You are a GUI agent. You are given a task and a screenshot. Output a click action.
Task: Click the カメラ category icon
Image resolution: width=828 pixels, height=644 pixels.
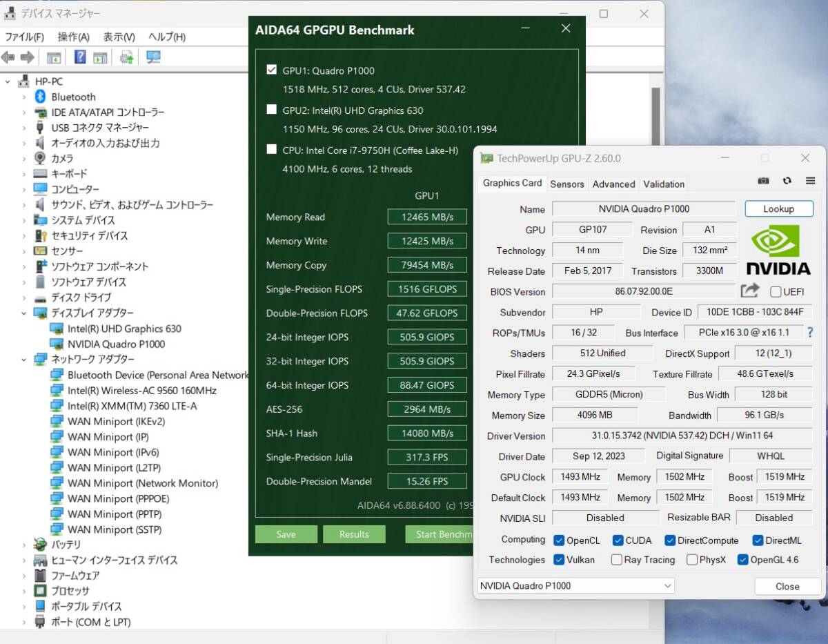pos(40,158)
